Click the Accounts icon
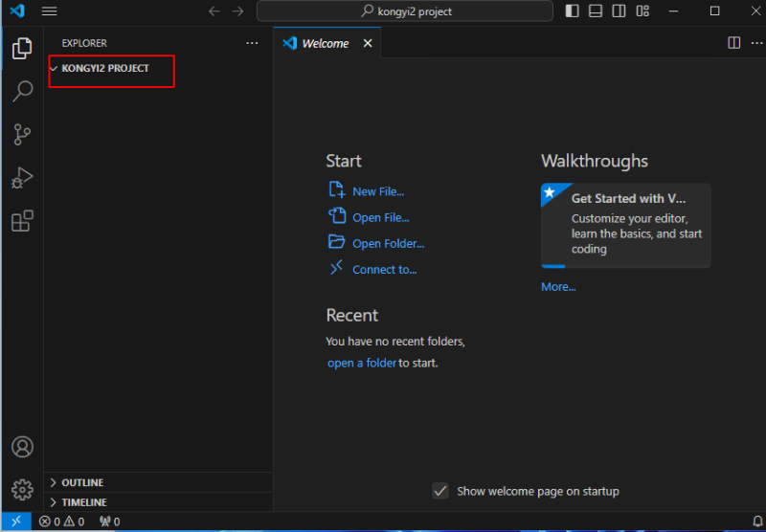 pos(22,447)
